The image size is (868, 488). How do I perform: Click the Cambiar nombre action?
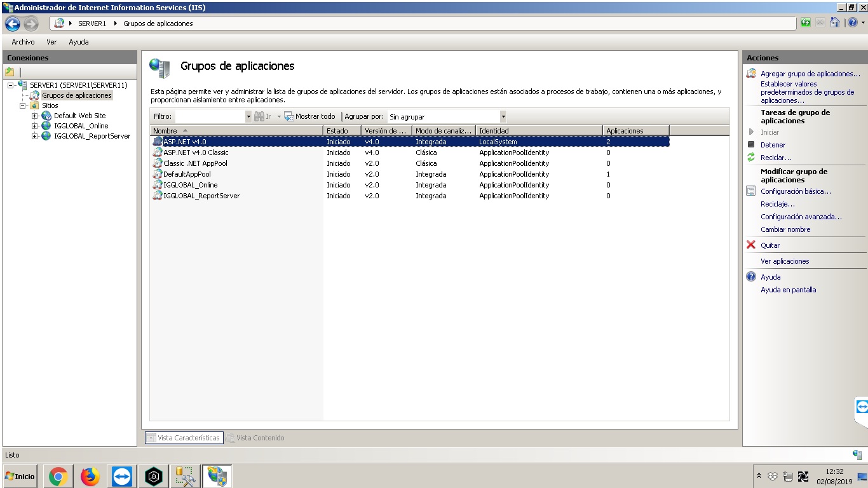pos(785,229)
